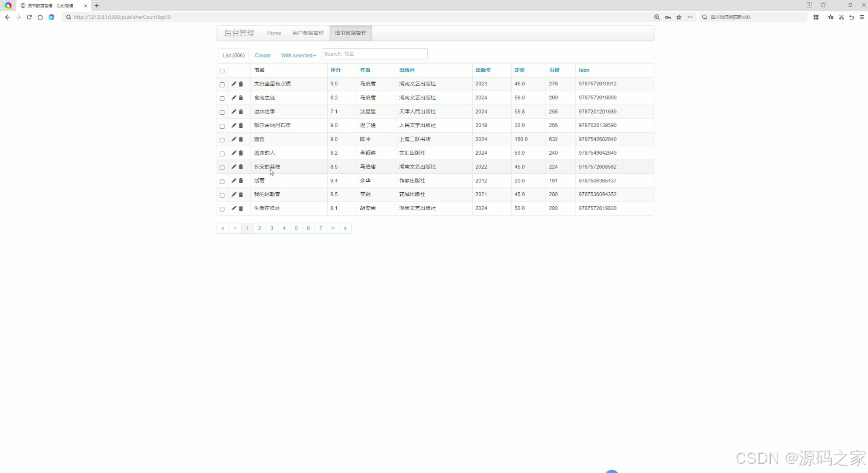This screenshot has height=473, width=868.
Task: Select checkbox for 我的阿勒泰 row
Action: pos(222,195)
